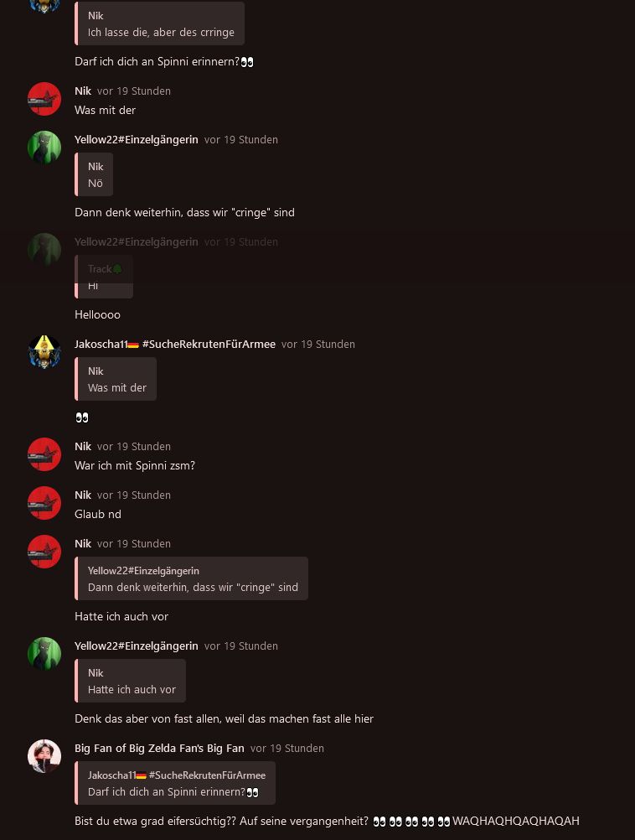The height and width of the screenshot is (840, 635).
Task: Open quoted "Darf ich dich an Spinni erinnern?" block
Action: click(x=175, y=783)
